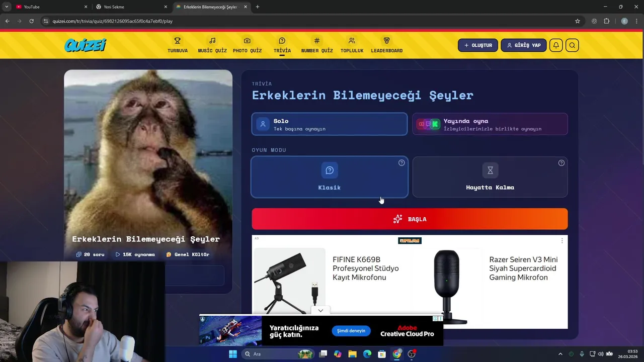The image size is (644, 362).
Task: Select Yayında oyna streaming mode
Action: [x=490, y=124]
